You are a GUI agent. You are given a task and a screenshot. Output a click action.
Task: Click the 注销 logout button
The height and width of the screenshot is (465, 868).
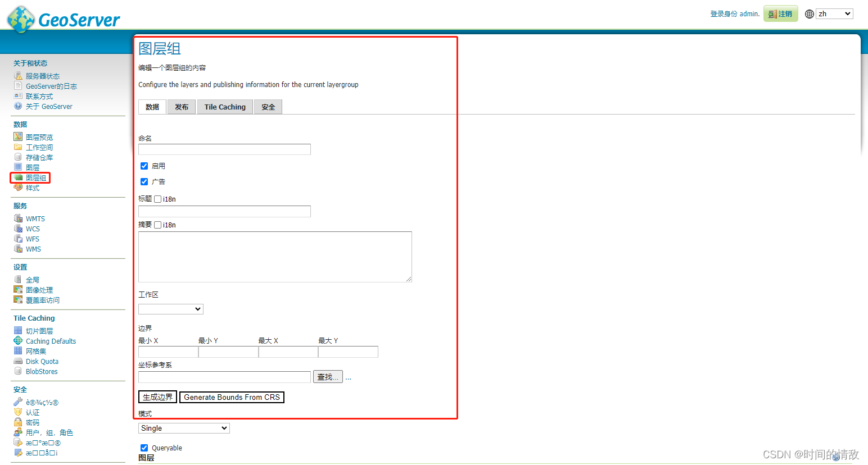tap(780, 14)
